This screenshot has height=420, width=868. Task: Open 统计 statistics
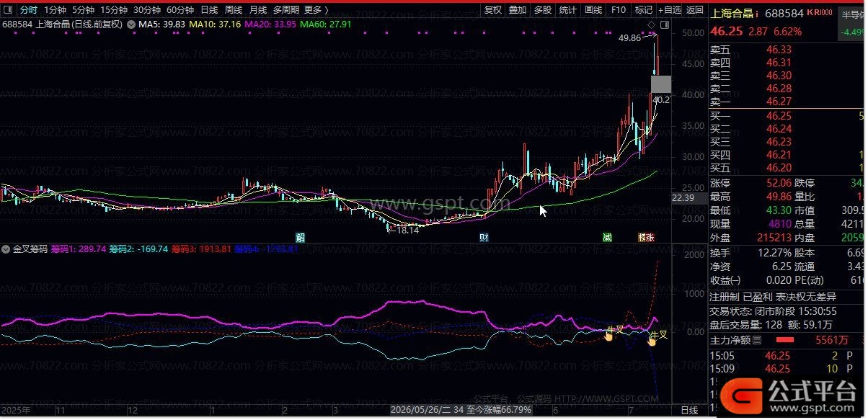click(x=568, y=10)
